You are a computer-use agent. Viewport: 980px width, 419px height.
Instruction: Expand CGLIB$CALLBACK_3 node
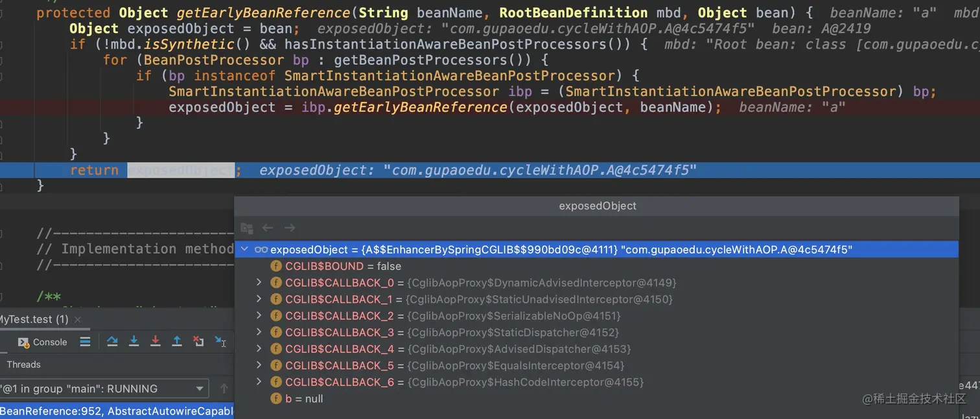259,332
